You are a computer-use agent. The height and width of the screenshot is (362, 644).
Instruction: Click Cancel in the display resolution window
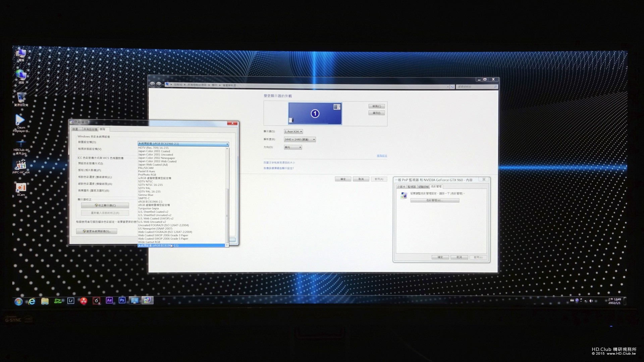click(361, 179)
